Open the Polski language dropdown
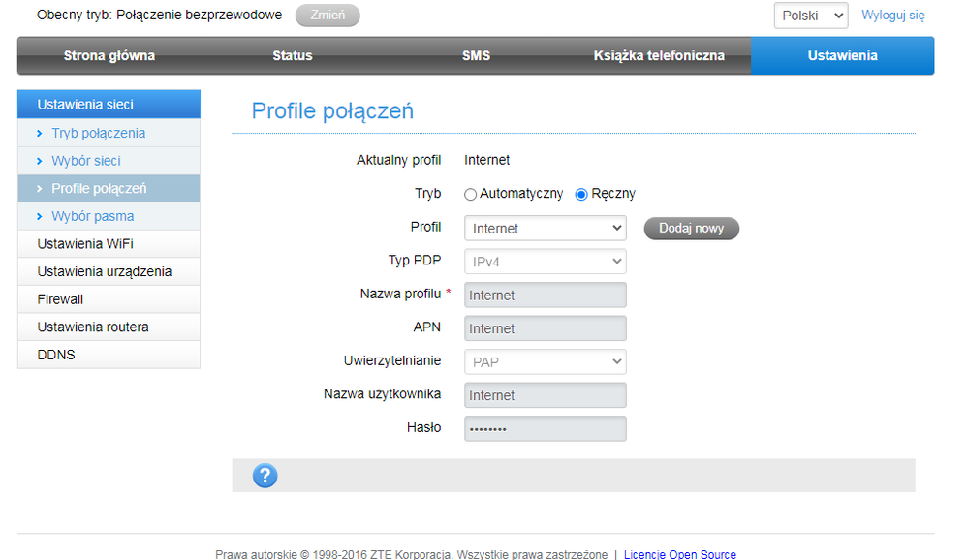Screen dimensions: 967x560 click(810, 16)
